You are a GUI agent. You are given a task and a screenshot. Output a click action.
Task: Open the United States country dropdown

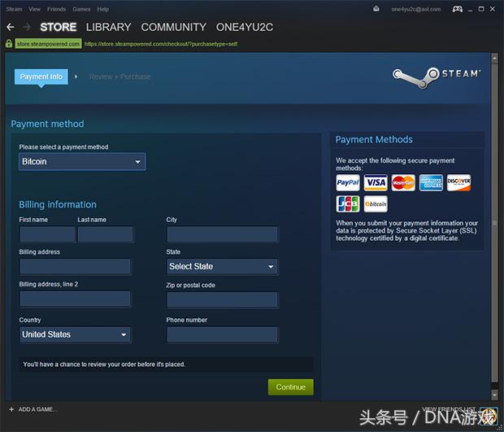tap(75, 334)
